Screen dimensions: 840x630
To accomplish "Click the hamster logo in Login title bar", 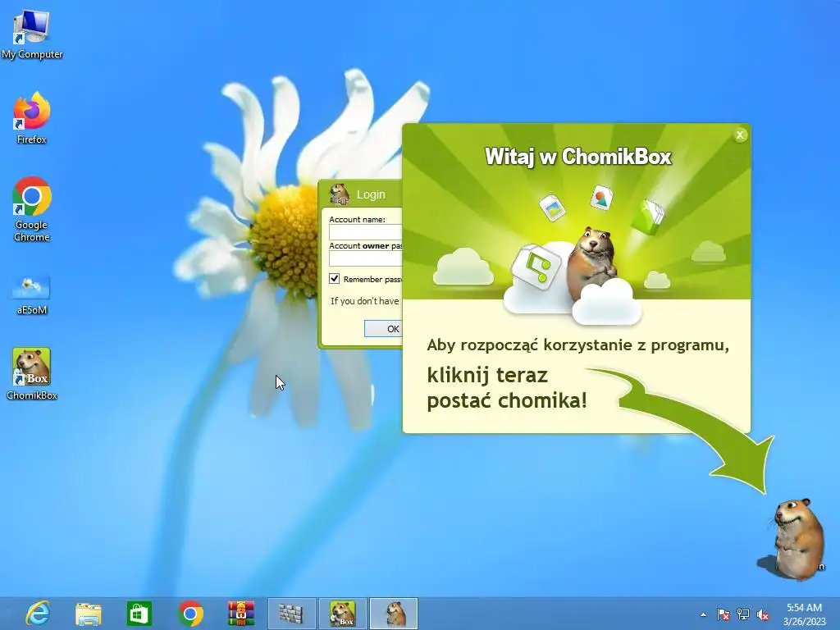I will [339, 194].
